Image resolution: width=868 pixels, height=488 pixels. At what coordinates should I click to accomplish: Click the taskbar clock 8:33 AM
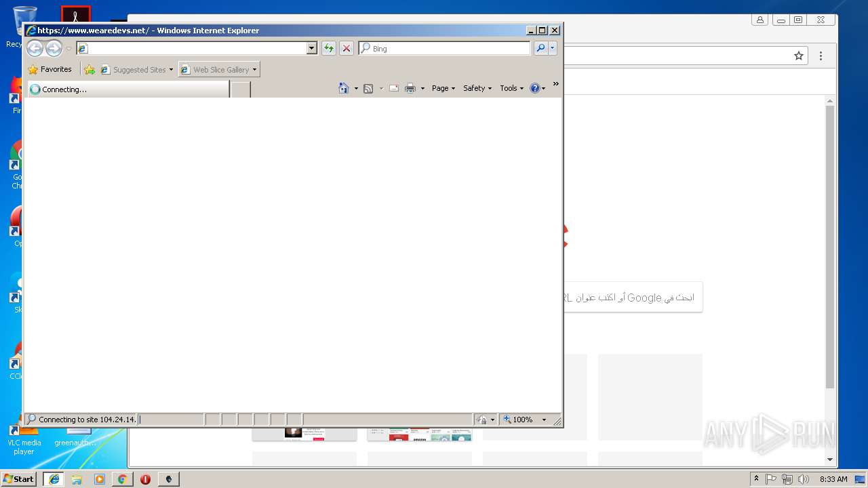point(833,479)
